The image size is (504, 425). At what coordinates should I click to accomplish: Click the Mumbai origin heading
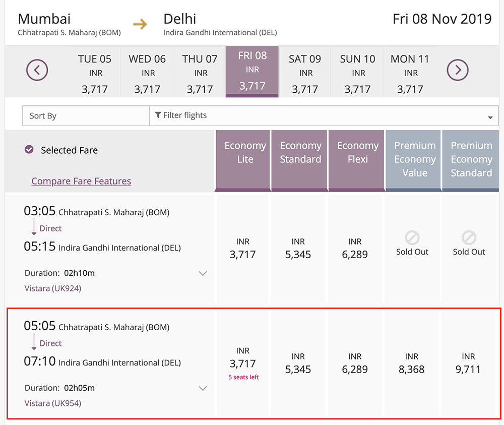(x=44, y=19)
